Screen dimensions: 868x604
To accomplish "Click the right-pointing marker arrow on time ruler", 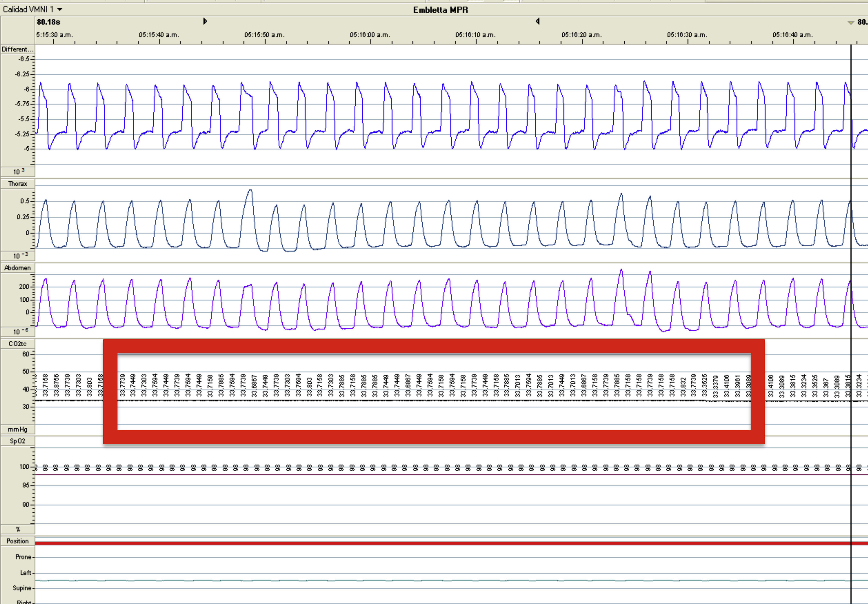I will [205, 21].
